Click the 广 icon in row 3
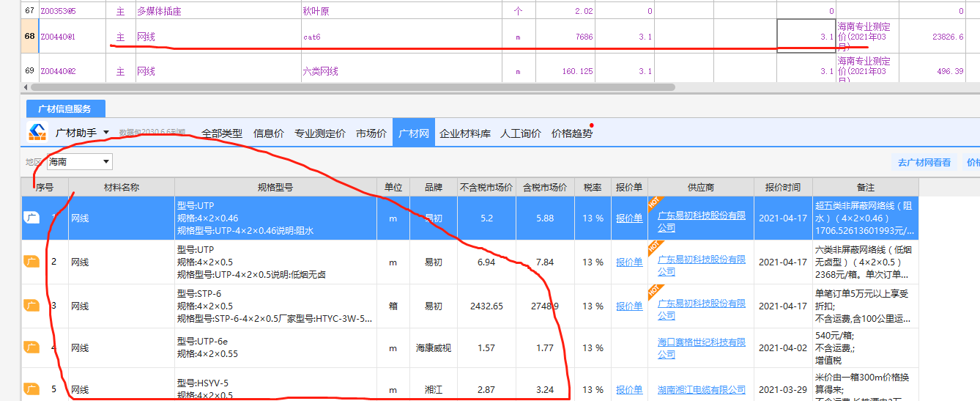This screenshot has height=401, width=980. pos(31,306)
